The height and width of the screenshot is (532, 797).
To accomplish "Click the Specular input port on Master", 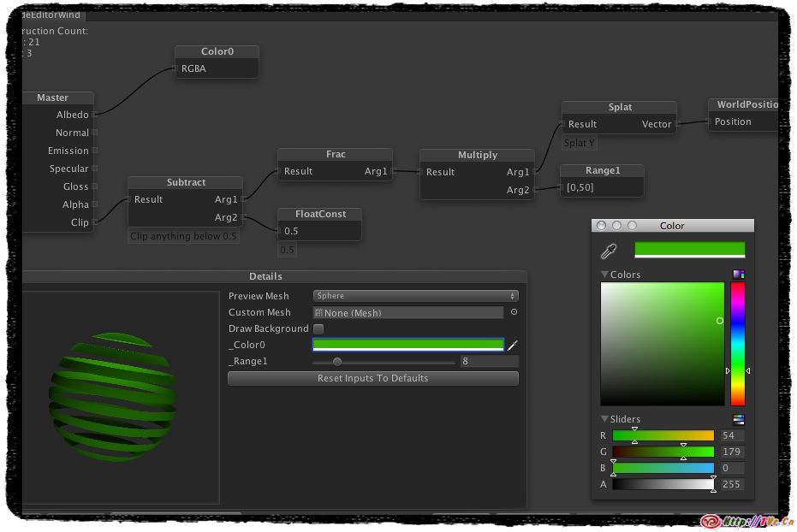I will tap(95, 168).
